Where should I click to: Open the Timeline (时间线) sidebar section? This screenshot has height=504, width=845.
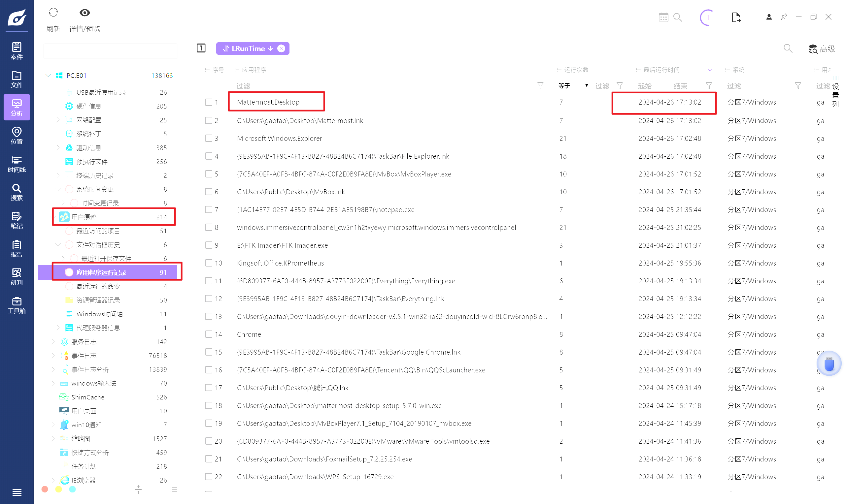coord(17,164)
